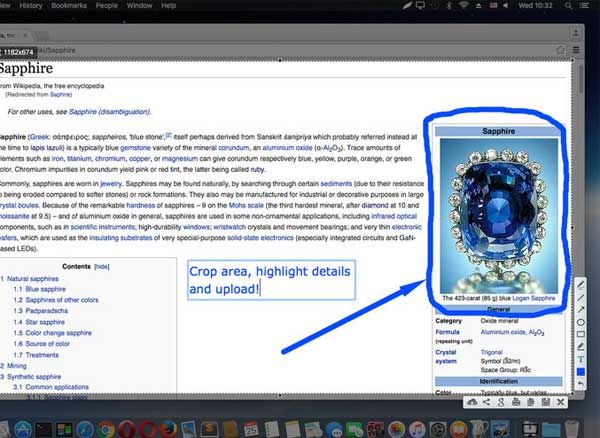Save screenshot to disk

tap(546, 402)
